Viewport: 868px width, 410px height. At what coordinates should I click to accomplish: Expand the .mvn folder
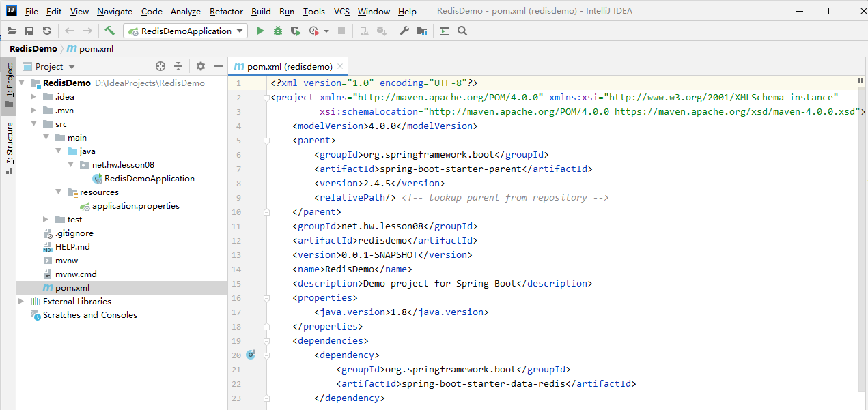pyautogui.click(x=34, y=110)
